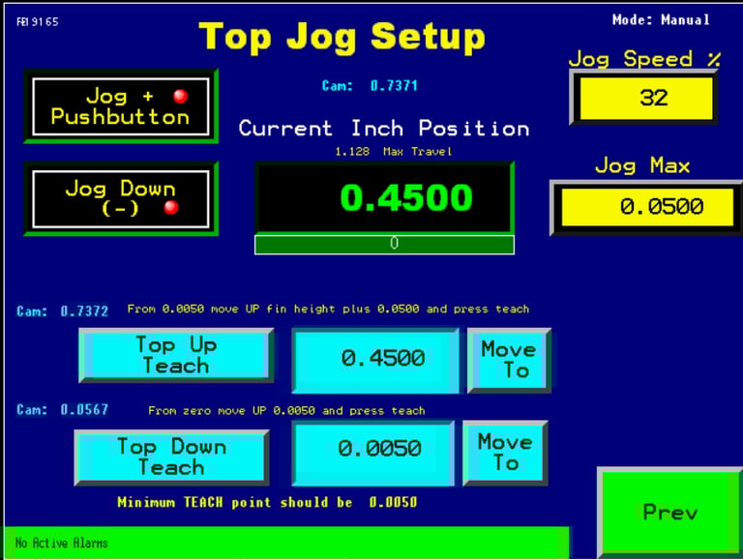Click Move To beside the 0.4500 value

click(509, 361)
